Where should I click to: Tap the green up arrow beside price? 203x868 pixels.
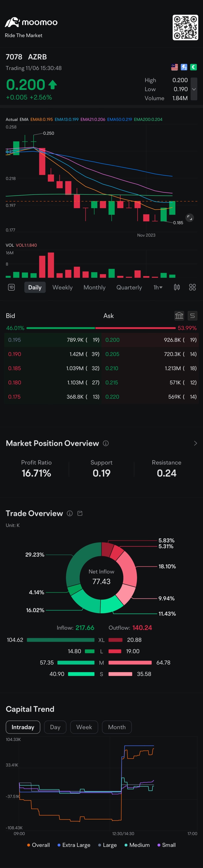52,85
